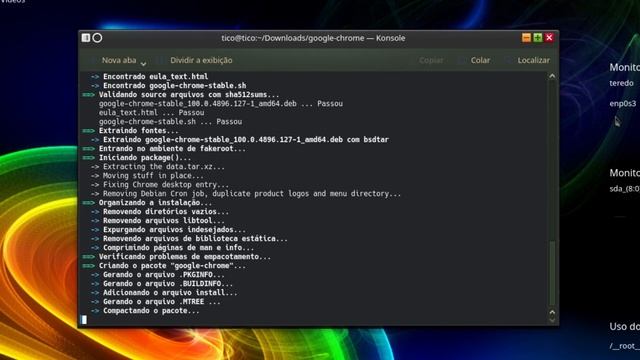Screen dimensions: 640x360
Task: Close the Konsole window
Action: coord(549,38)
